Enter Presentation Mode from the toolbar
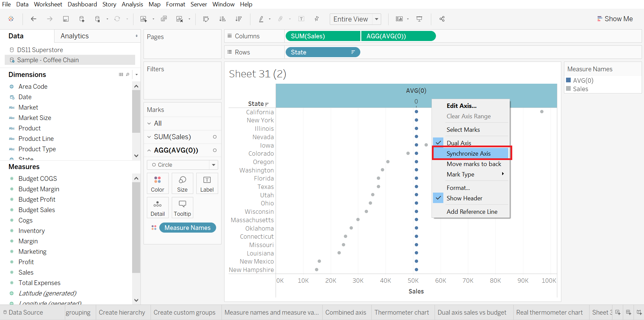 click(419, 19)
